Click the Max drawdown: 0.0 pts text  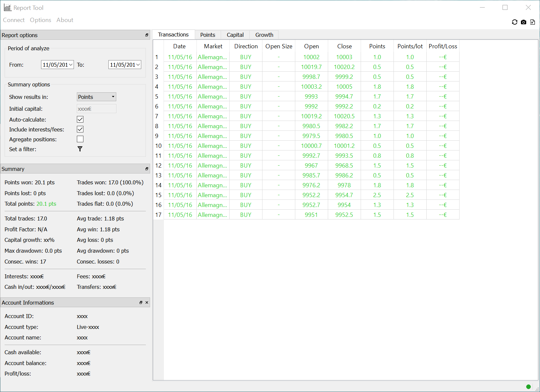33,251
